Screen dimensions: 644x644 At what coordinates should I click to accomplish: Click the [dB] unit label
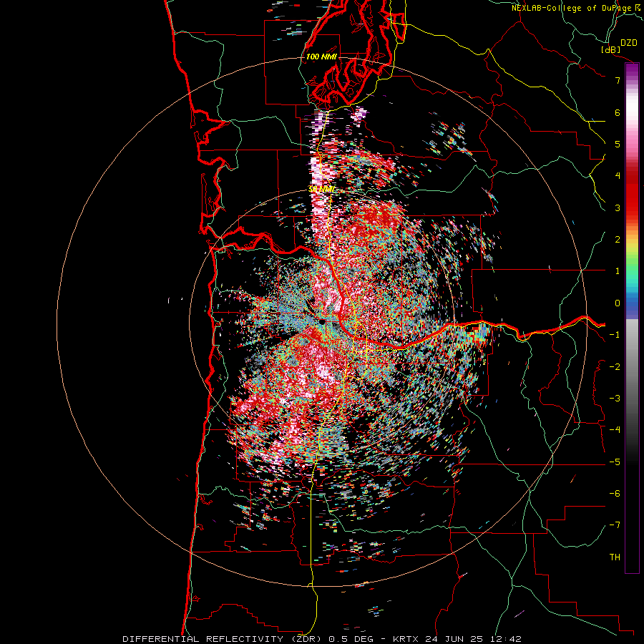pos(611,49)
